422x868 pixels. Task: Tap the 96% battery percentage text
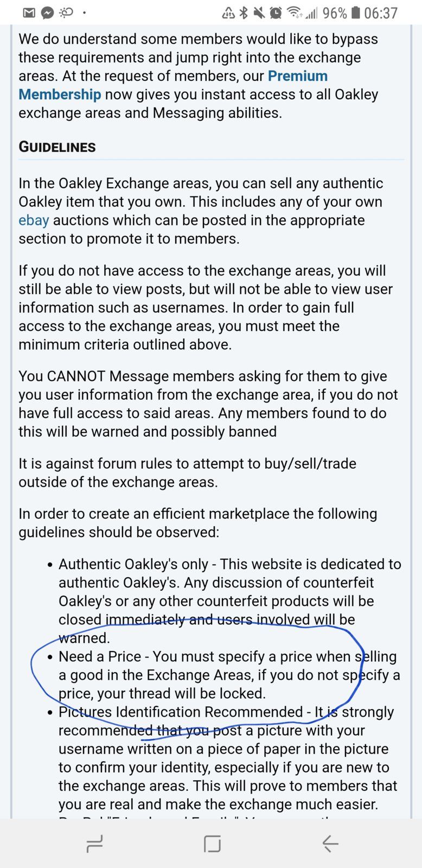coord(335,12)
